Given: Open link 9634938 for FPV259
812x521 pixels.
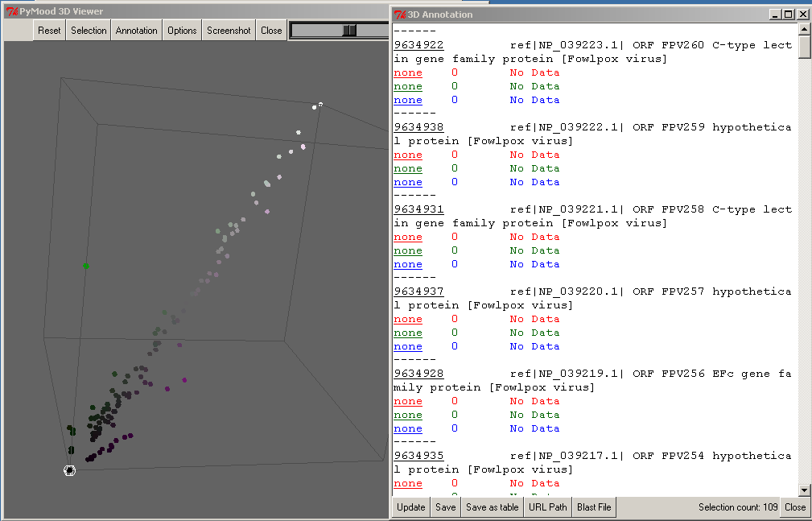Looking at the screenshot, I should tap(418, 127).
